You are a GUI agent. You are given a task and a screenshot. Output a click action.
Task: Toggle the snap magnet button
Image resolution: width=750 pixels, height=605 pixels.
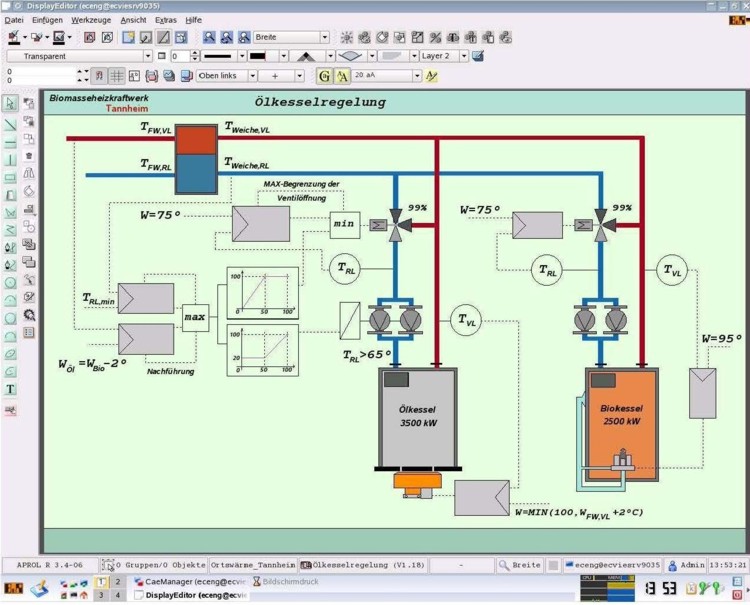coord(99,76)
